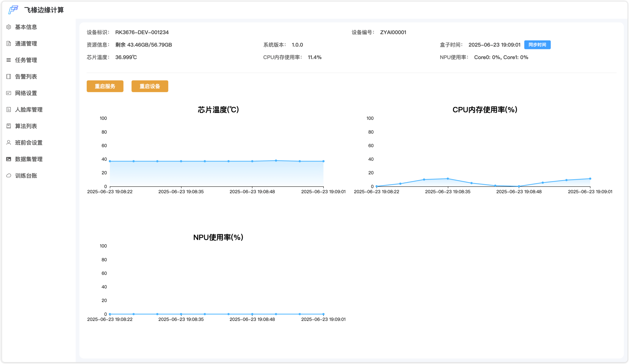Click the 同步时间 button
629x364 pixels.
(537, 45)
